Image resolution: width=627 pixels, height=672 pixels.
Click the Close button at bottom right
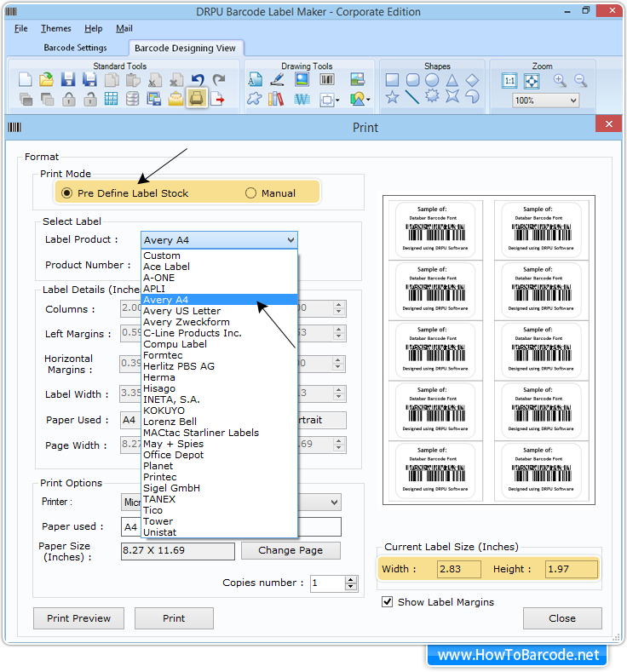click(x=562, y=618)
